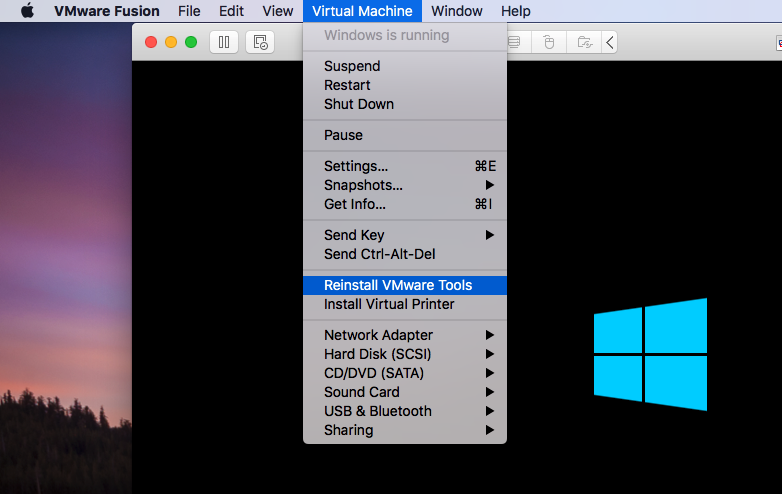Choose Get Info… menu item
Image resolution: width=782 pixels, height=494 pixels.
click(x=405, y=203)
